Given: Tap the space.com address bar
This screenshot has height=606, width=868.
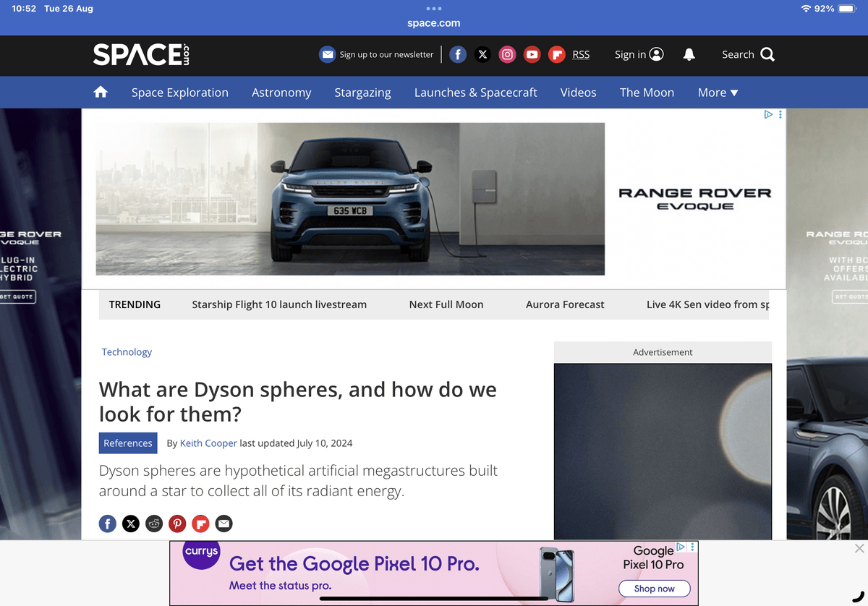Looking at the screenshot, I should [x=434, y=23].
